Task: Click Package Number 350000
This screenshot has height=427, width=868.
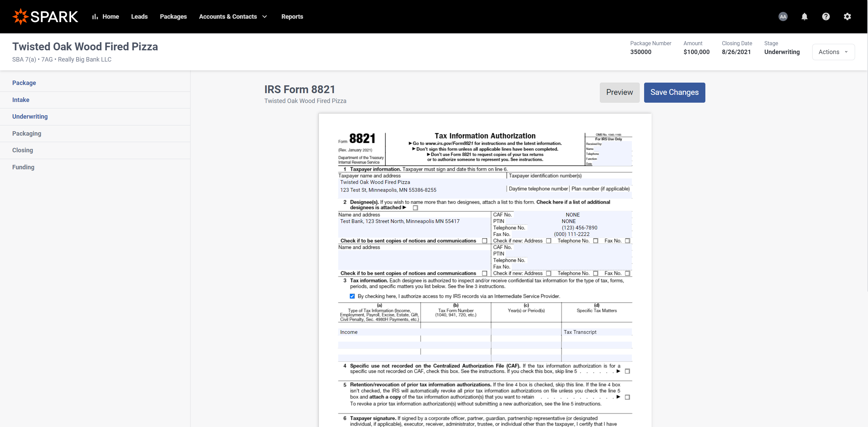Action: point(641,52)
